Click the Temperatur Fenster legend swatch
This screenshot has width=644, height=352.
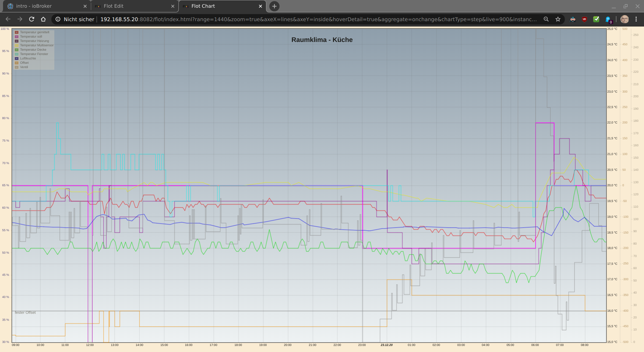16,54
